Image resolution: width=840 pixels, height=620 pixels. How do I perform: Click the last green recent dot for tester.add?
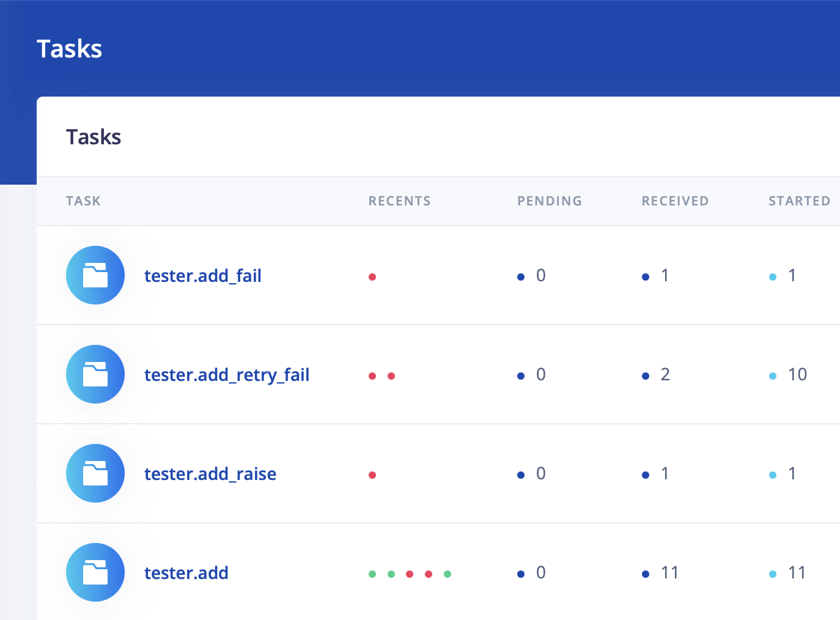pyautogui.click(x=448, y=574)
